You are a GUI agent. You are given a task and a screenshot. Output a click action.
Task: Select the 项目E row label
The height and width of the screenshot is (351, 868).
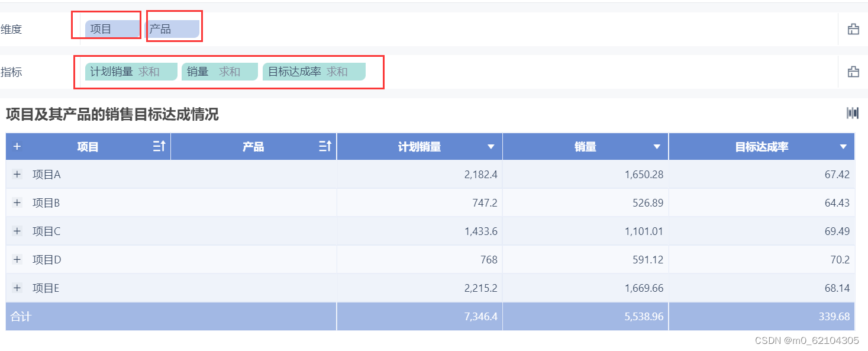[46, 288]
